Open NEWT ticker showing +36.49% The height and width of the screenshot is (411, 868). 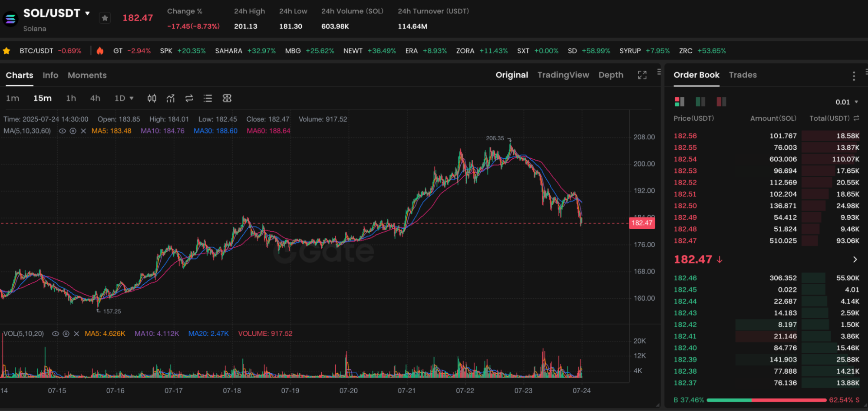[370, 51]
